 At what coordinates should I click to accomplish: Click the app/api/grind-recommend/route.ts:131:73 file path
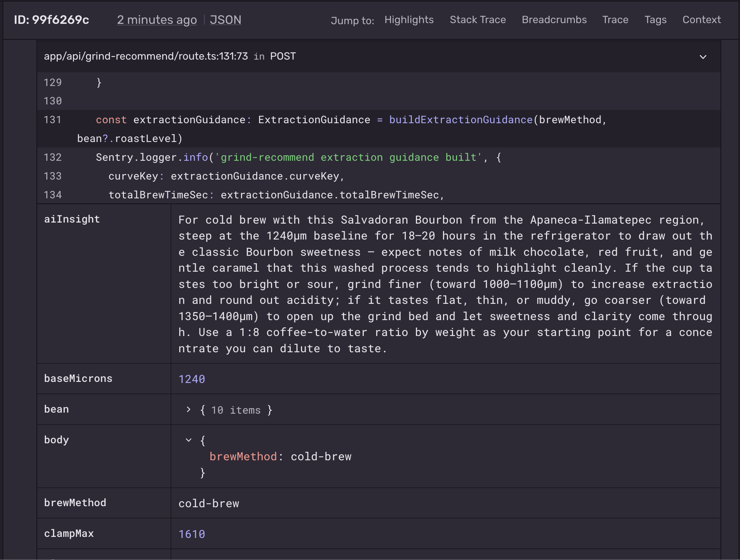(146, 56)
